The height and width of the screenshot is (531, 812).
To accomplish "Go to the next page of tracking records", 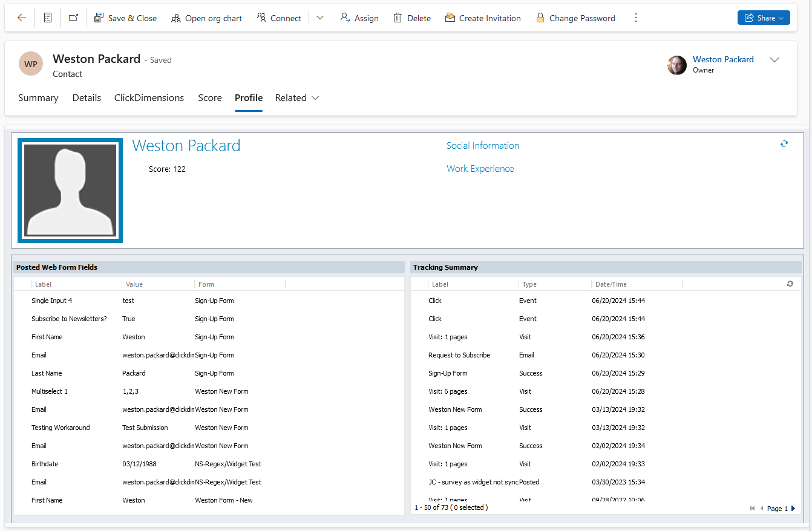I will [793, 508].
